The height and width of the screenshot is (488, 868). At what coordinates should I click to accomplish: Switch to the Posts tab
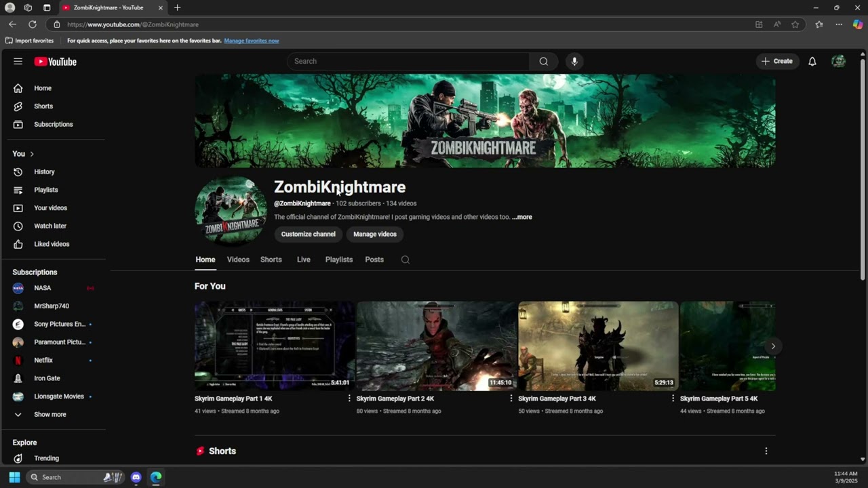tap(374, 260)
